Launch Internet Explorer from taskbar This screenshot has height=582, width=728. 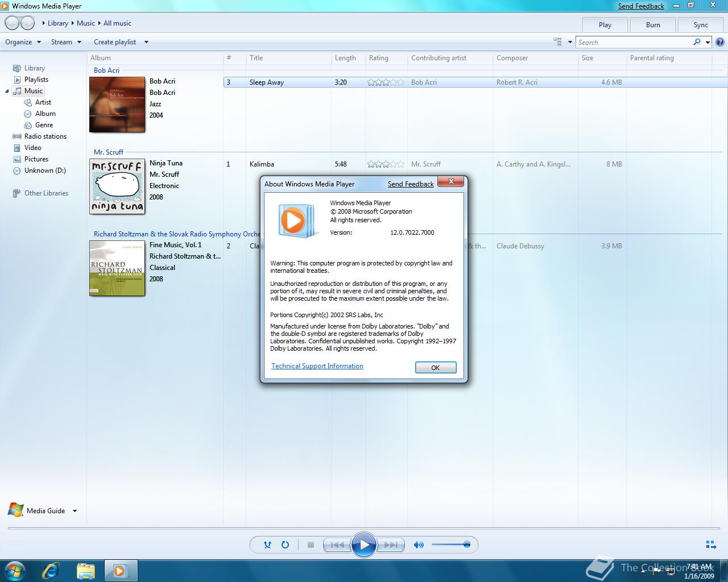(51, 571)
